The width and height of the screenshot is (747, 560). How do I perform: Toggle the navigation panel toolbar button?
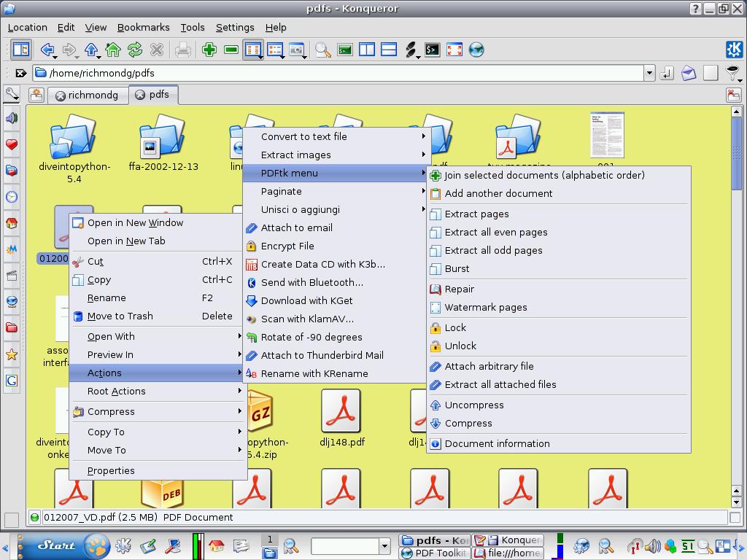point(21,50)
